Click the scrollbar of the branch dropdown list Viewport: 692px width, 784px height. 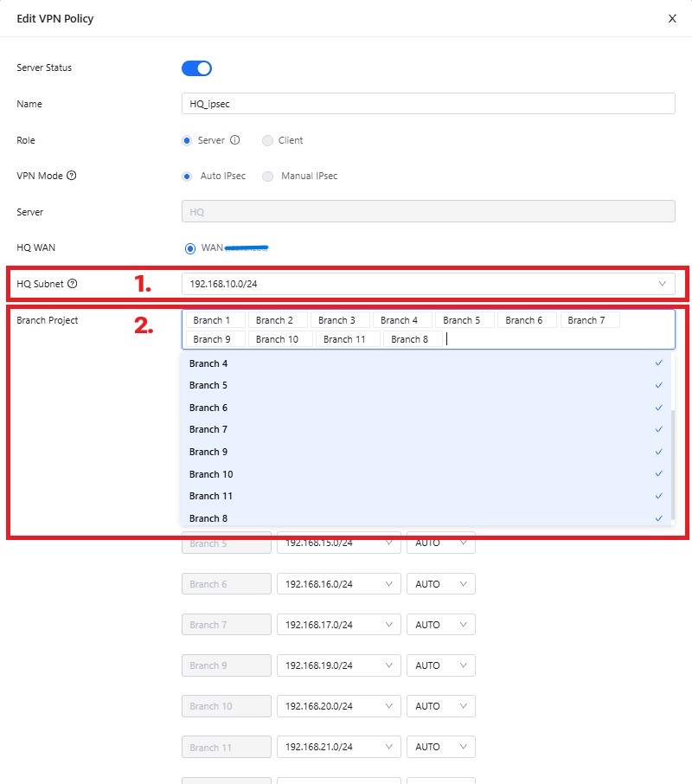pyautogui.click(x=673, y=465)
